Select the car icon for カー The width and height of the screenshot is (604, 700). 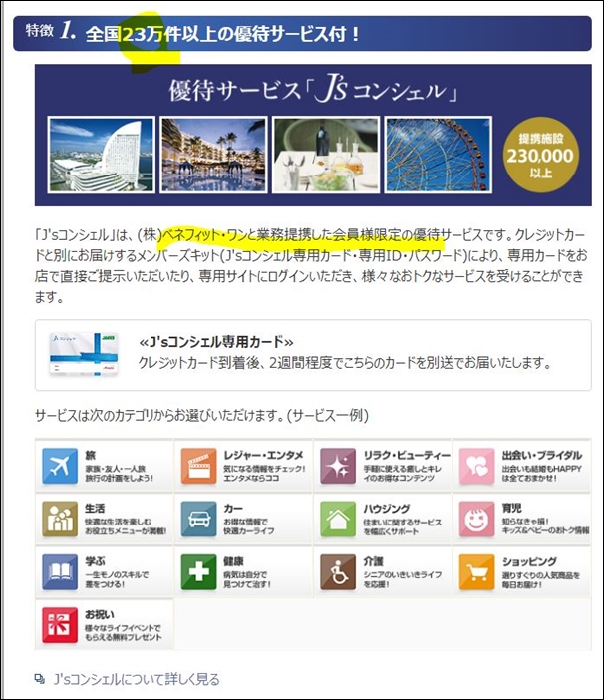pyautogui.click(x=199, y=520)
